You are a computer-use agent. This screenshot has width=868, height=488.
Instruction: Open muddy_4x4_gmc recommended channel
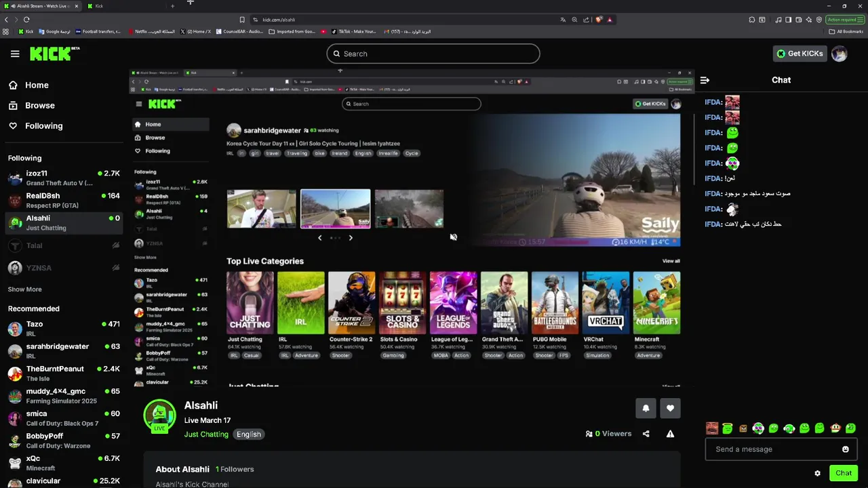(64, 396)
